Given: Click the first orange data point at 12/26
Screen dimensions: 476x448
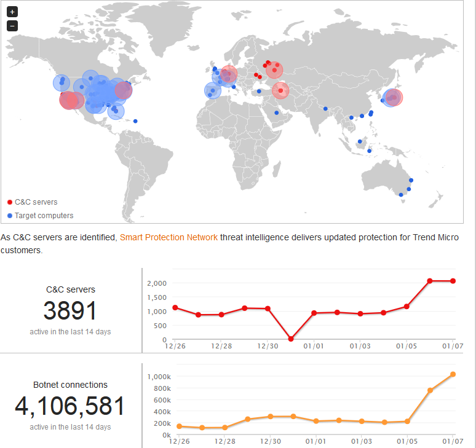Looking at the screenshot, I should coord(179,426).
